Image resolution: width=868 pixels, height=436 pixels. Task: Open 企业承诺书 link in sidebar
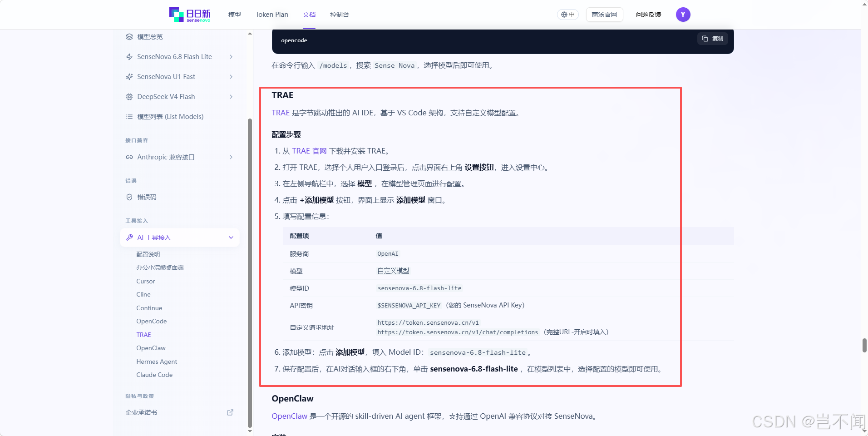141,412
